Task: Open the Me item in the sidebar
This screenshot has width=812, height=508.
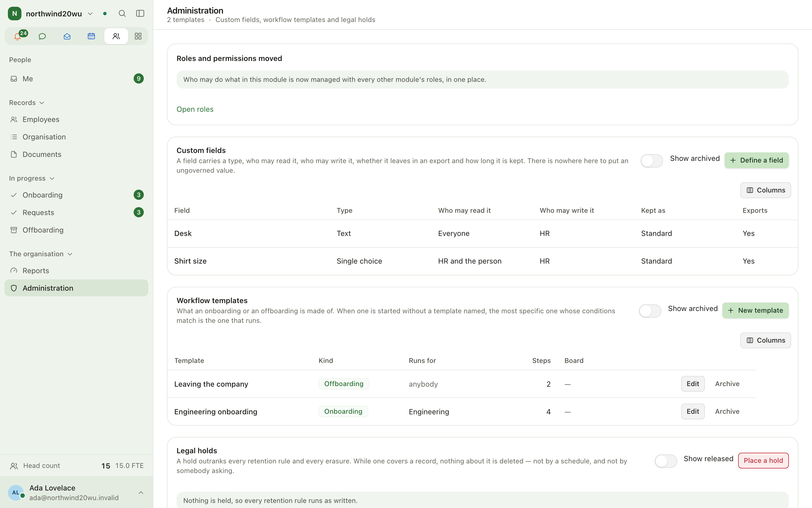Action: point(76,79)
